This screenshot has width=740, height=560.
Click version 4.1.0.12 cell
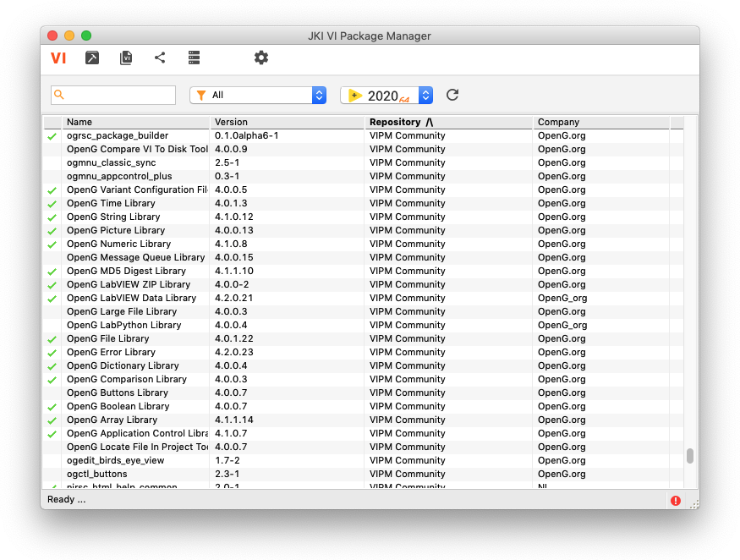[x=234, y=217]
